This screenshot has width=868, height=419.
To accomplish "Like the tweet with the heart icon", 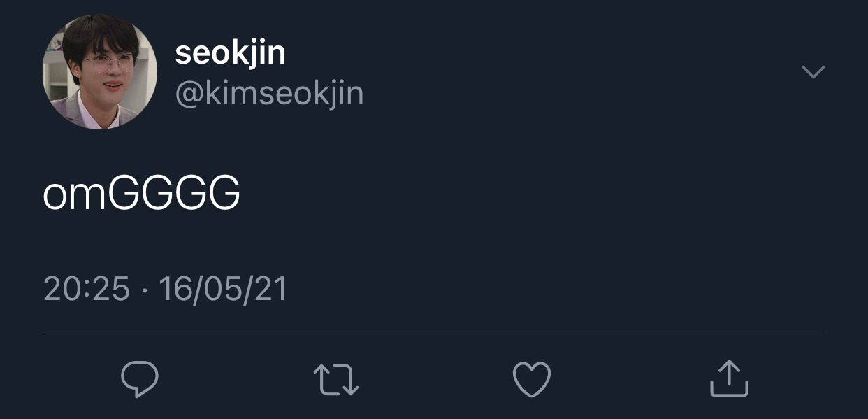I will 532,379.
